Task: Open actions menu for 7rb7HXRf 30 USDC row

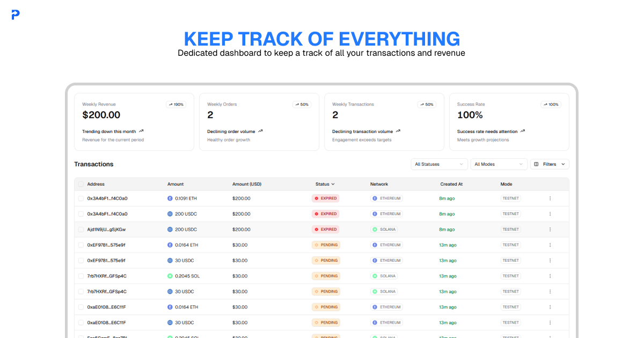Action: click(x=550, y=292)
